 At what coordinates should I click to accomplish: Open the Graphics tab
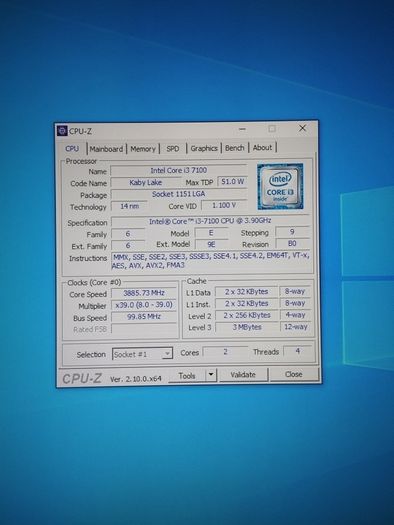point(204,148)
